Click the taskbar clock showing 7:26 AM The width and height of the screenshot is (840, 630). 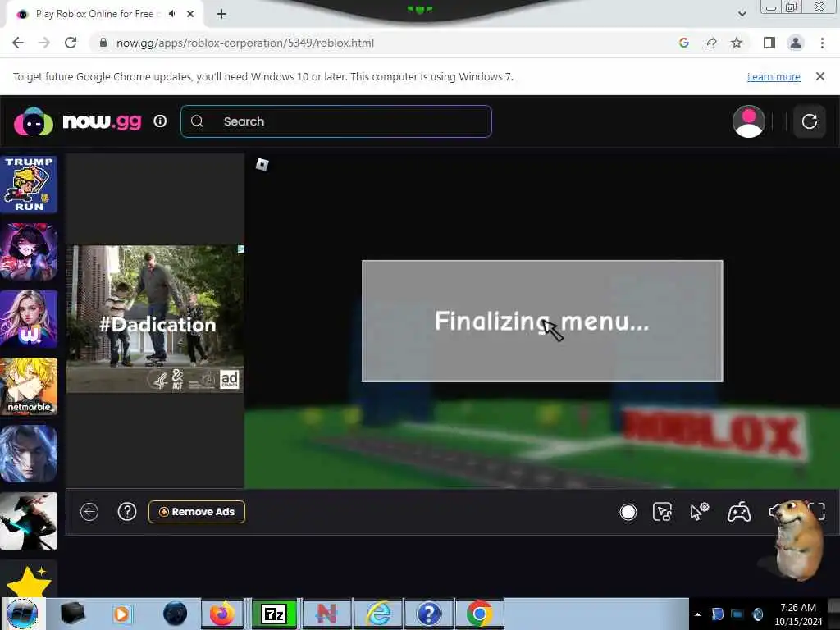pos(798,614)
